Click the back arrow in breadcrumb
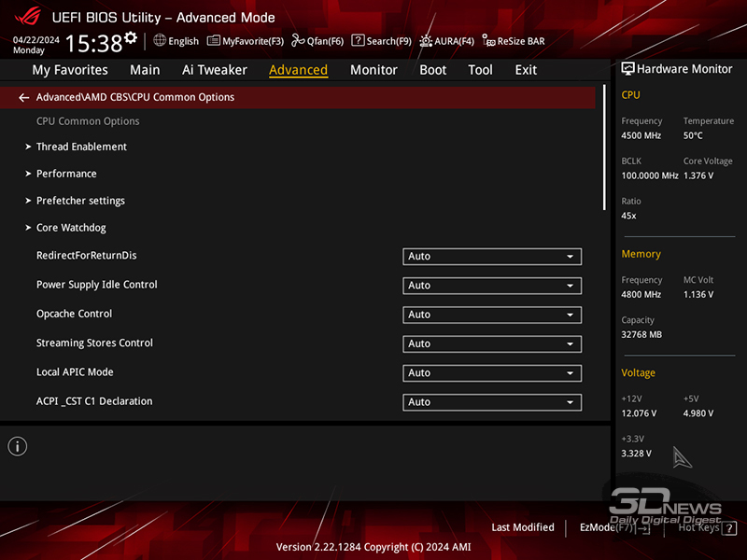 (x=24, y=98)
